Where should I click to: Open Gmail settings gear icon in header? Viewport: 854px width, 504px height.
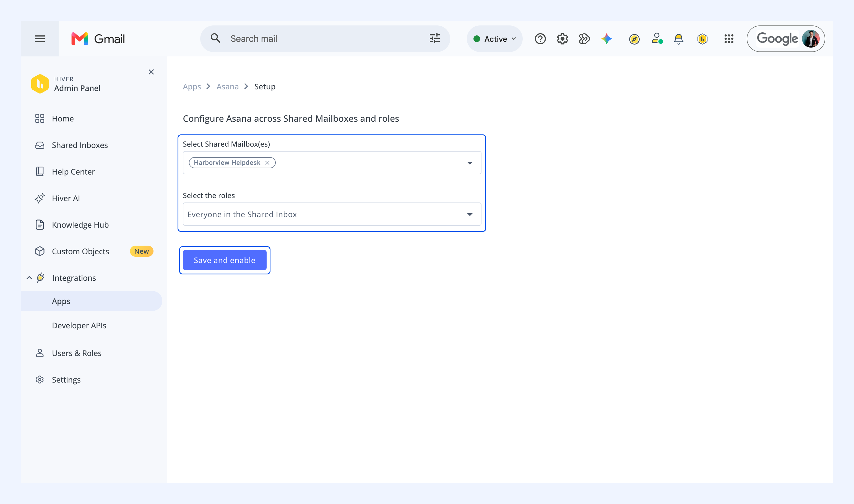562,39
